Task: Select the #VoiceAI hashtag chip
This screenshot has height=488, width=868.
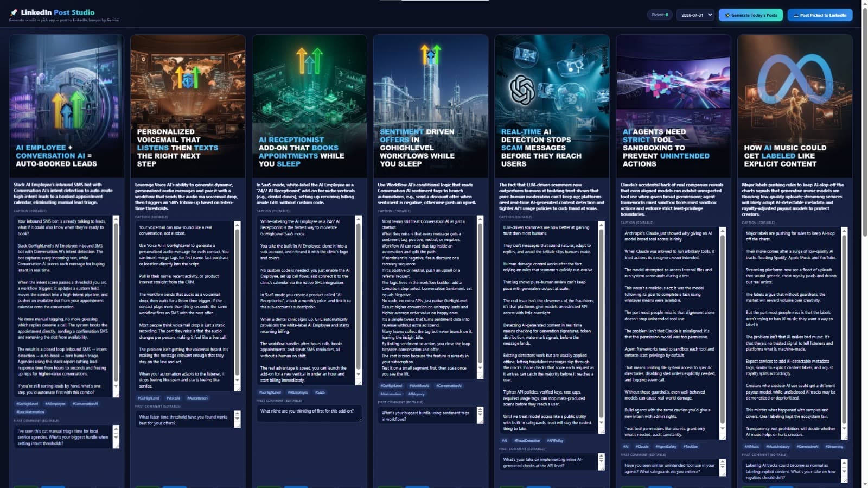Action: coord(174,398)
